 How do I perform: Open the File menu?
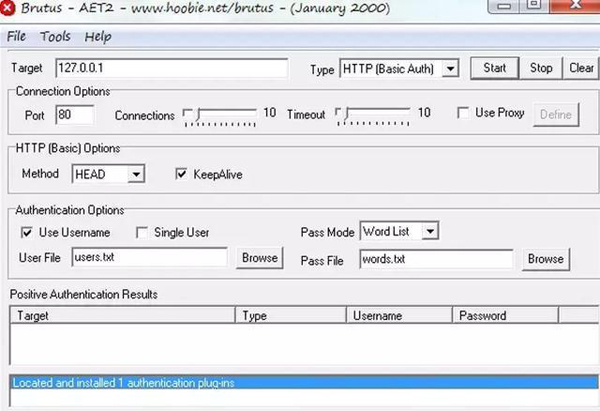click(16, 36)
